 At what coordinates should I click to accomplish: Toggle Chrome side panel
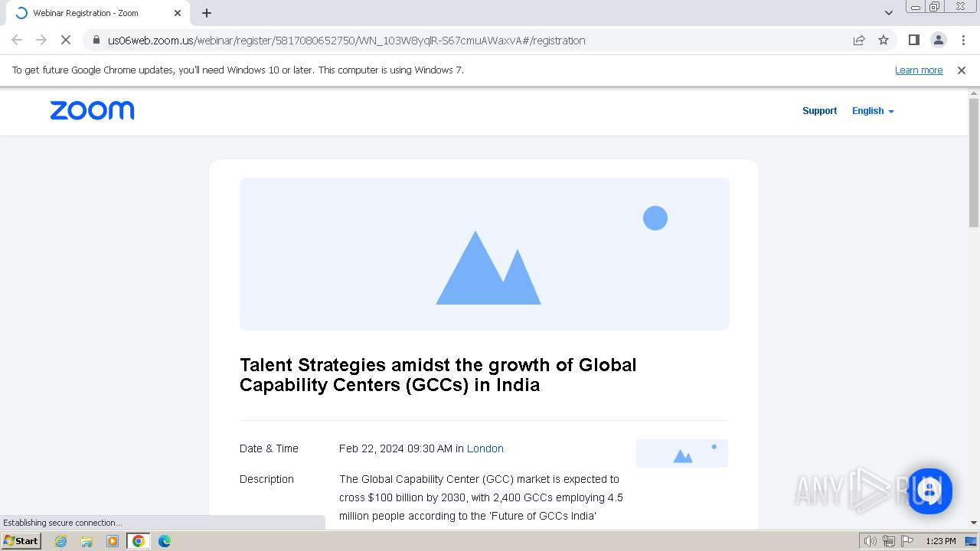click(x=914, y=41)
